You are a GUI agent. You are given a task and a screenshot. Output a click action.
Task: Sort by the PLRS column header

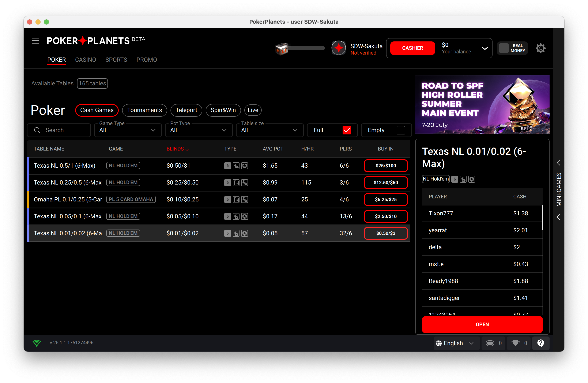pyautogui.click(x=345, y=149)
